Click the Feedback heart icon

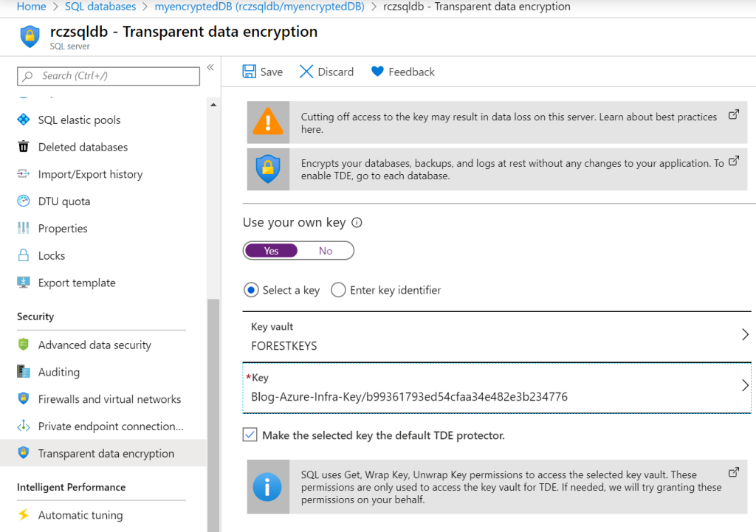(377, 72)
